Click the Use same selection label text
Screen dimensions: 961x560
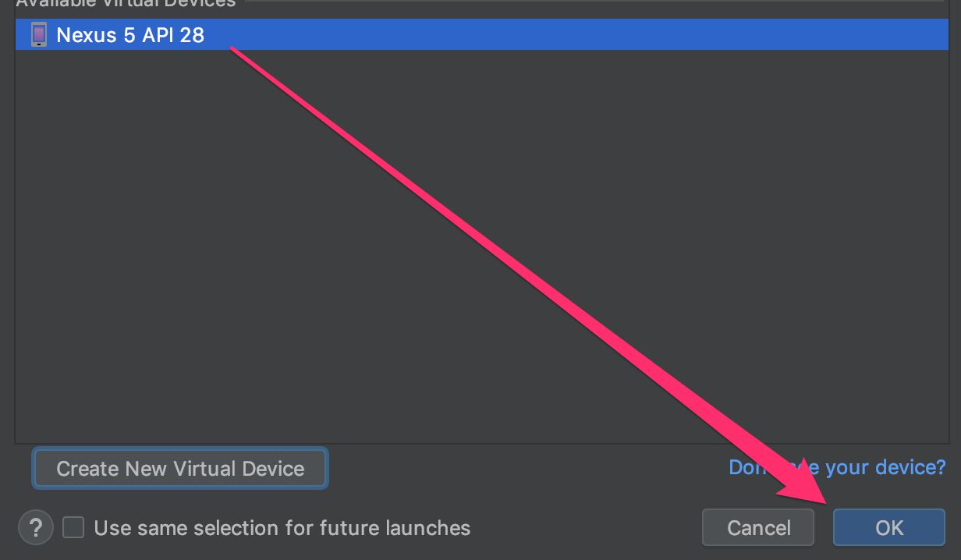(282, 528)
